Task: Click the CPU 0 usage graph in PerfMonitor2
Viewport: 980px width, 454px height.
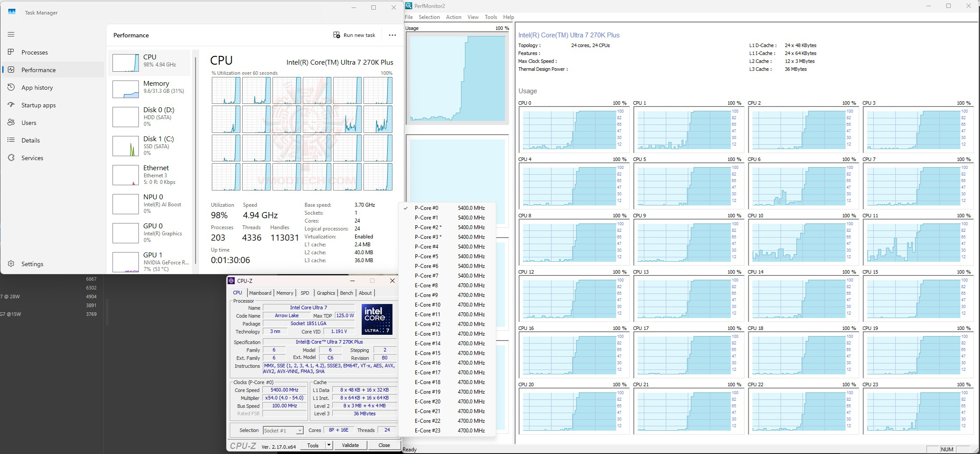Action: 574,129
